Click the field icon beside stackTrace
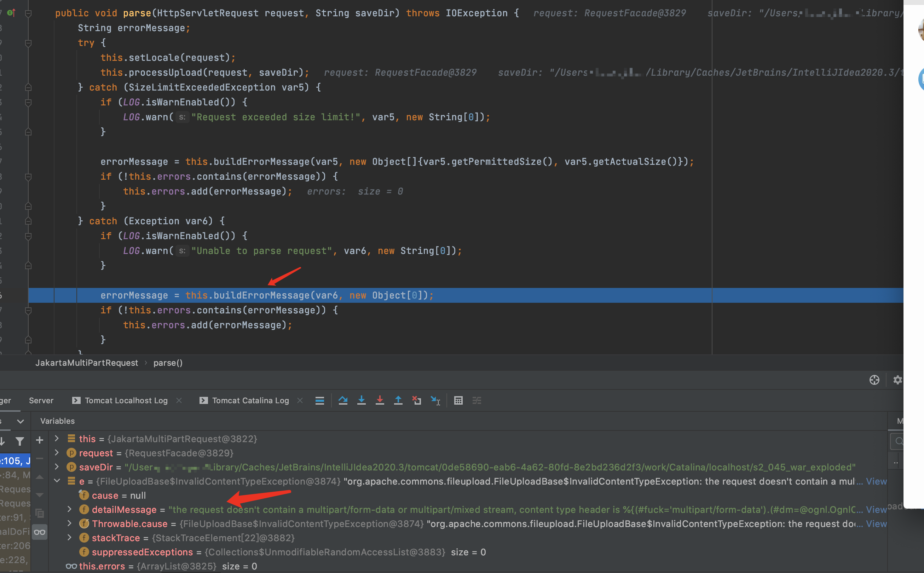 [x=84, y=538]
